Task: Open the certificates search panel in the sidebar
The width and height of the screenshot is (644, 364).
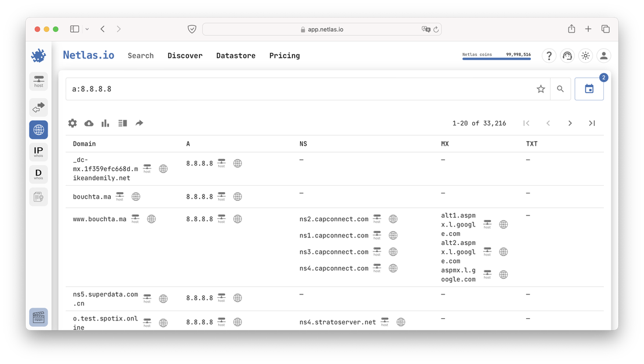Action: (x=38, y=196)
